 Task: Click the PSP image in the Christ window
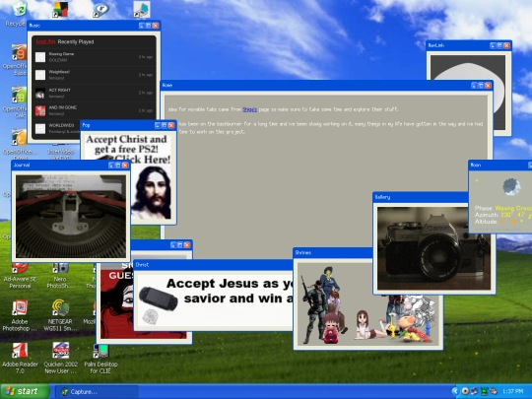click(158, 299)
